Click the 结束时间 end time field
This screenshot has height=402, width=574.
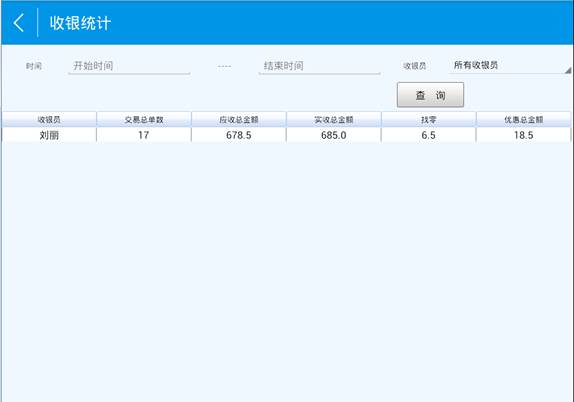click(320, 66)
